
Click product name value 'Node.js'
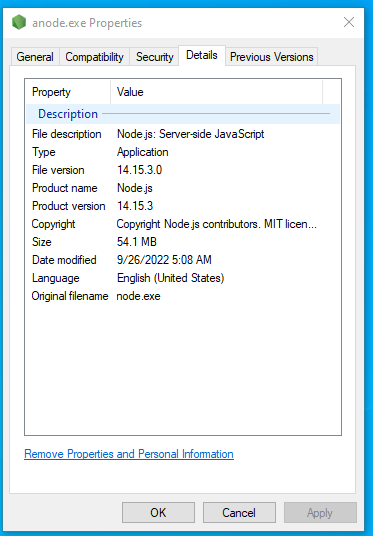click(x=135, y=188)
